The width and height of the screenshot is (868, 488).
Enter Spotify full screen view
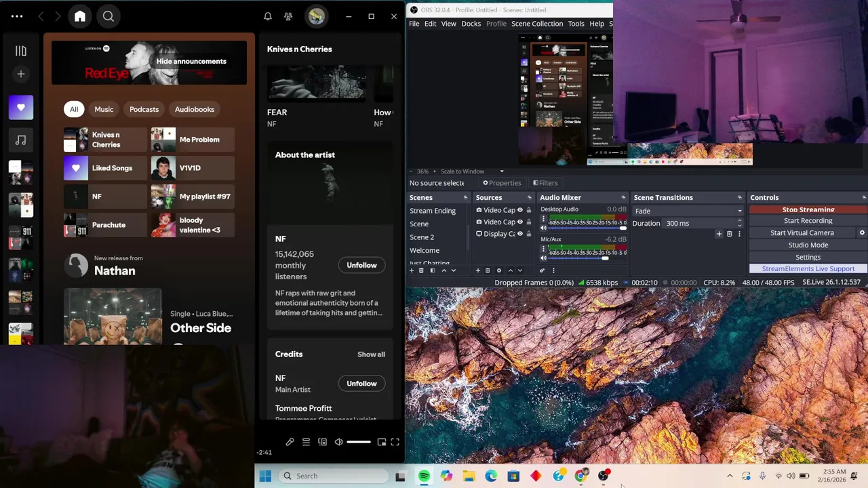coord(395,442)
